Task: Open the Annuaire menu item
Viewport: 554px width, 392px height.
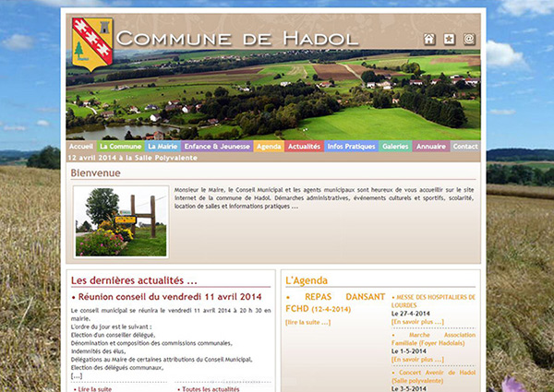Action: point(430,147)
